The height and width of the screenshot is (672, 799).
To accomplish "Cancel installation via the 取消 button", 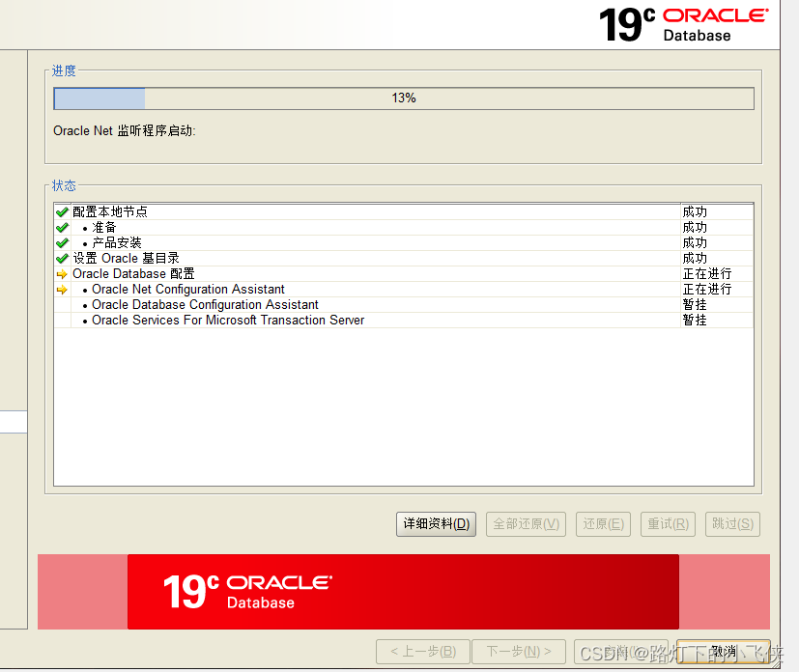I will [x=722, y=651].
